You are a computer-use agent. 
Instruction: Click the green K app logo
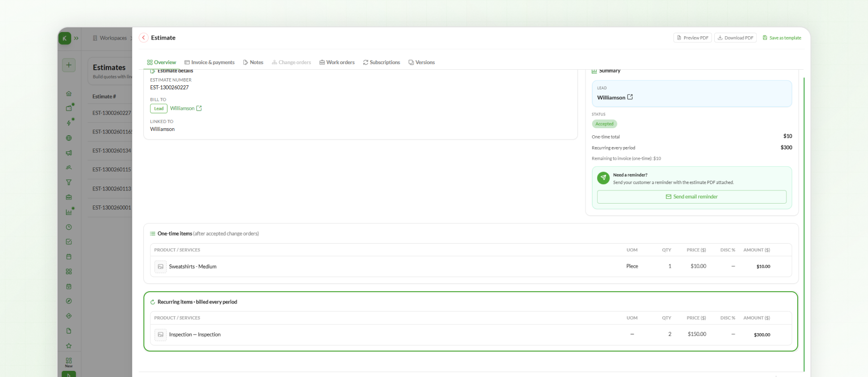tap(65, 38)
